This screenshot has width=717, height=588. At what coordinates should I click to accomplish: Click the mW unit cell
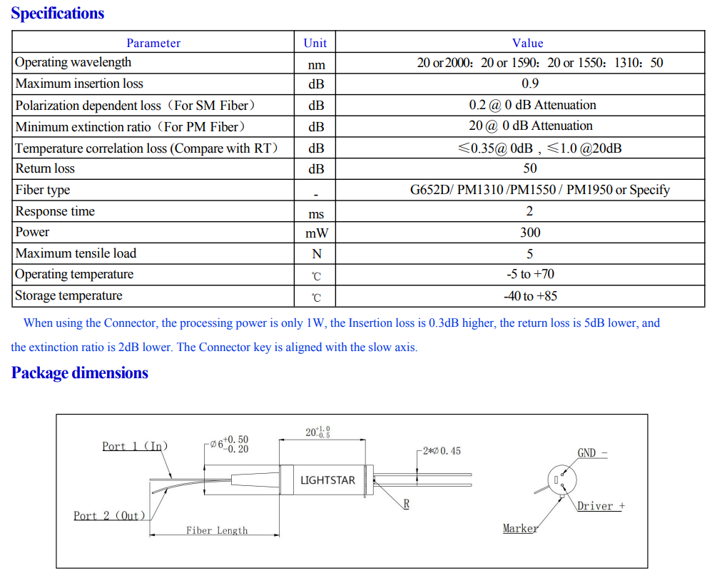tap(316, 233)
